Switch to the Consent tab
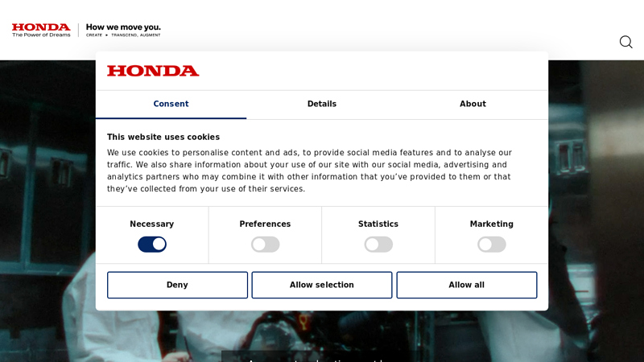This screenshot has height=362, width=644. [171, 105]
